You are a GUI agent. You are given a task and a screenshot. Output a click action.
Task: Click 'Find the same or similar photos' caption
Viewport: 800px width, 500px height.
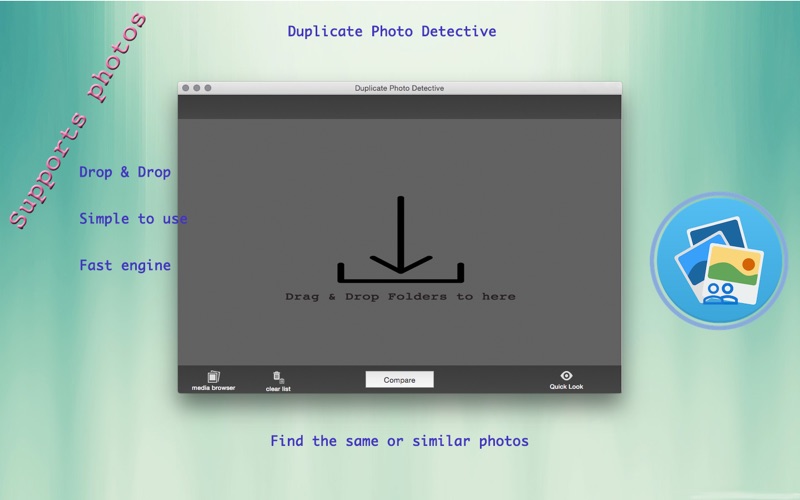pyautogui.click(x=399, y=441)
